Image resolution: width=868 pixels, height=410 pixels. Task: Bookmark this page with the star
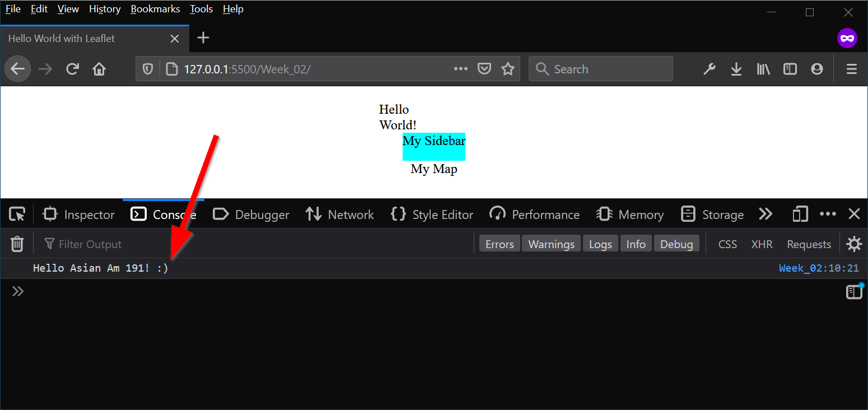point(508,69)
